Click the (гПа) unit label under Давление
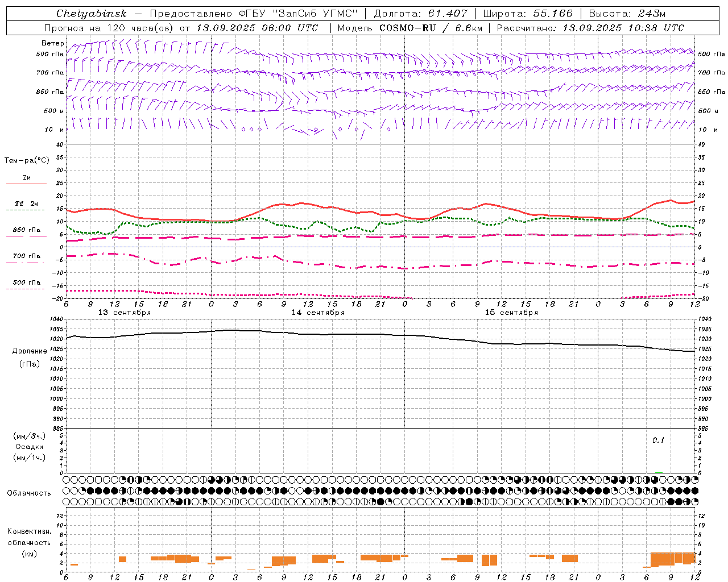The image size is (728, 582). point(30,364)
